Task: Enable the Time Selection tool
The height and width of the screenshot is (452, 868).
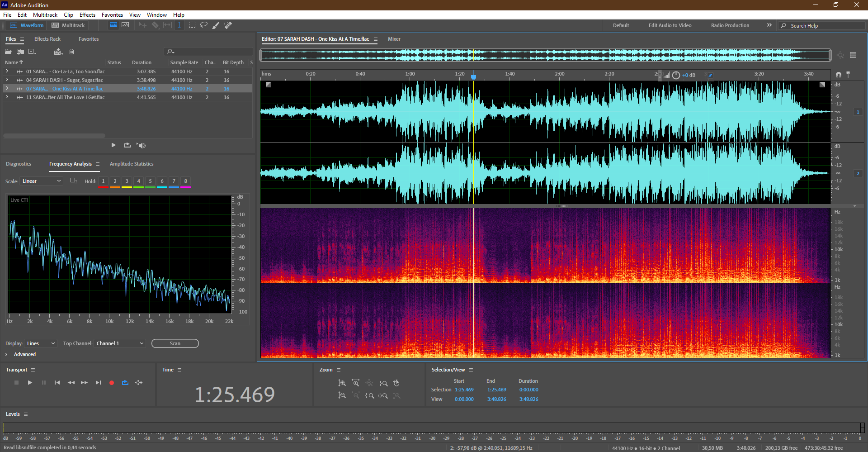Action: pos(179,25)
